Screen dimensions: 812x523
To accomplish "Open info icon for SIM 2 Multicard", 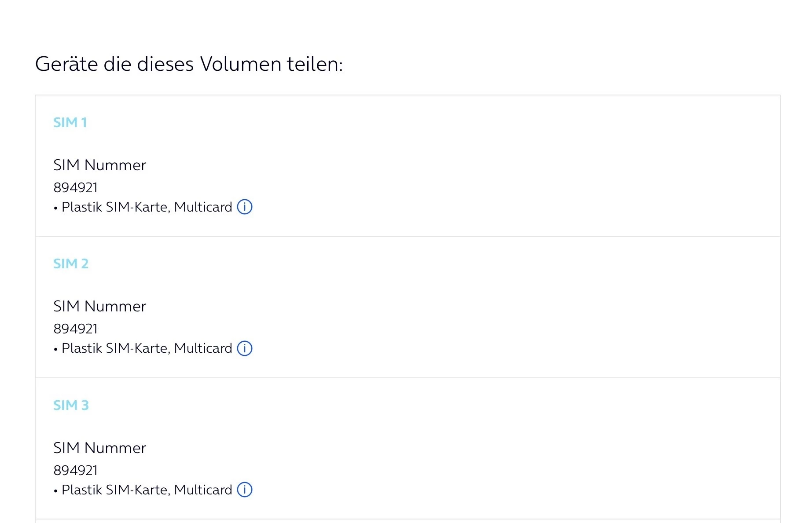I will (x=245, y=348).
